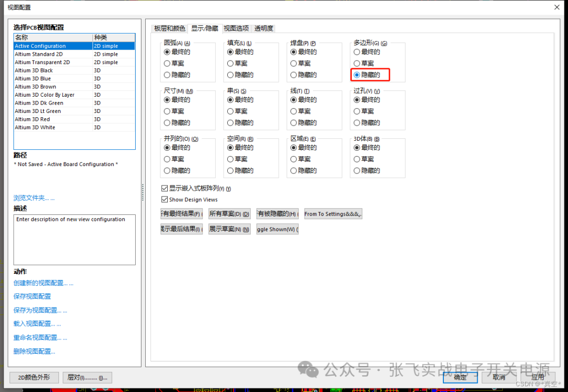Screen dimensions: 568x392
Task: Click From To Settings button
Action: point(333,213)
